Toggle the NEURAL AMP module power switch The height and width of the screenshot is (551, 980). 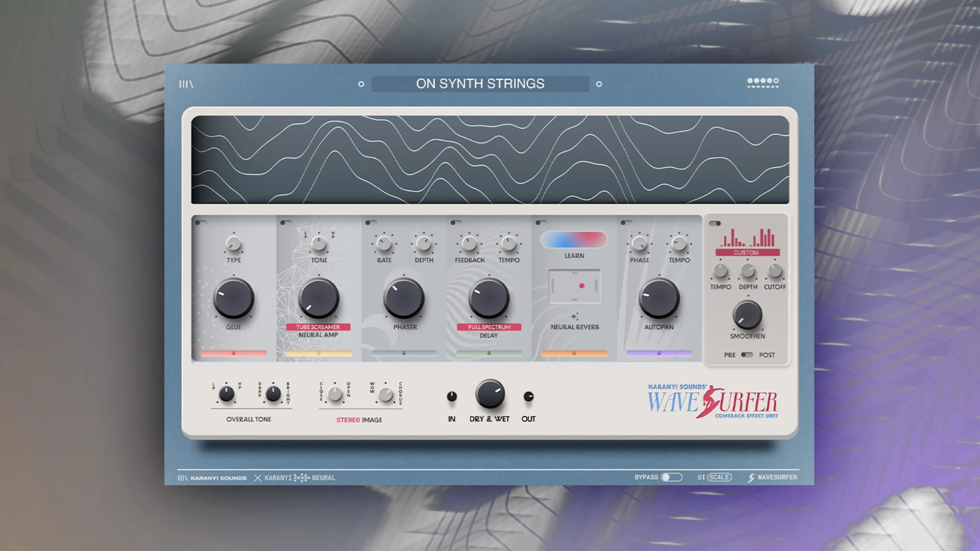tap(286, 222)
